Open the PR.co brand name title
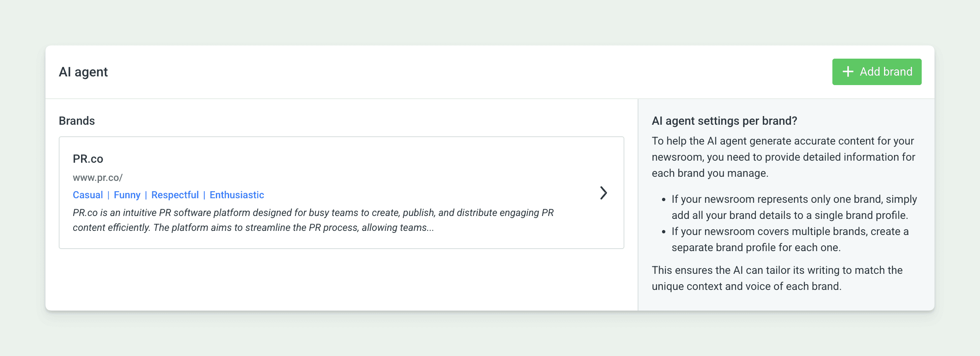 click(x=88, y=159)
